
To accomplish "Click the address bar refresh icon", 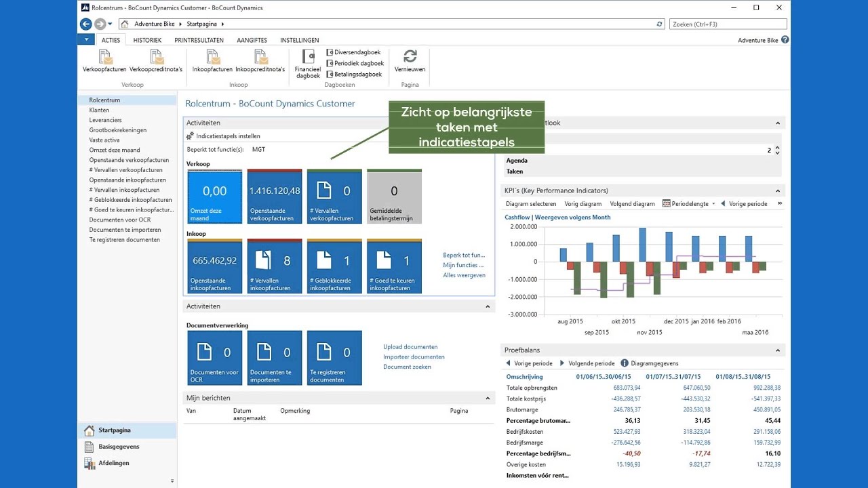I will point(660,24).
